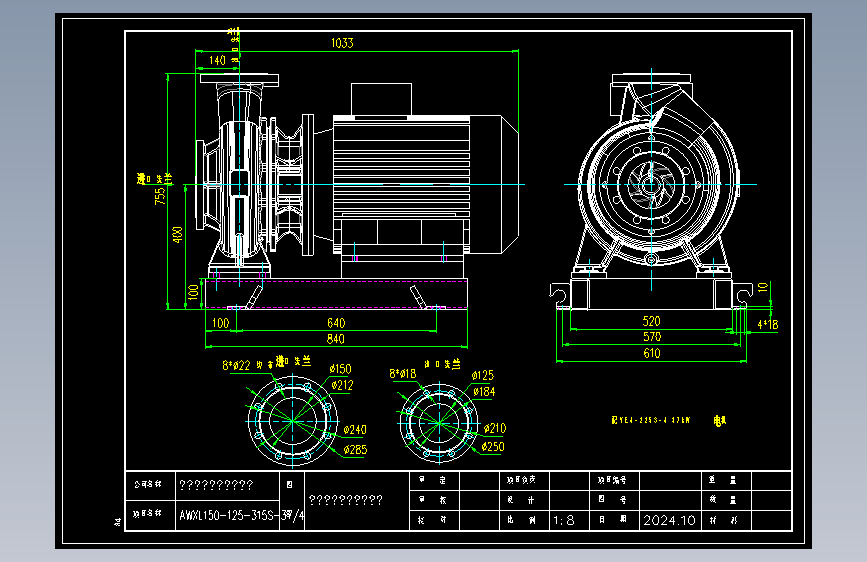
Task: Select the ø250 flange dimension
Action: tap(493, 447)
